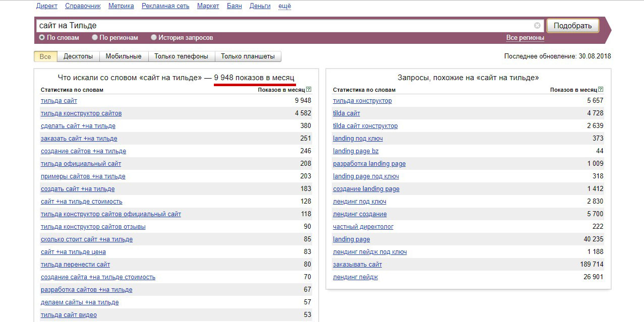Switch to the 'Десктопы' tab
This screenshot has width=644, height=322.
pyautogui.click(x=78, y=56)
